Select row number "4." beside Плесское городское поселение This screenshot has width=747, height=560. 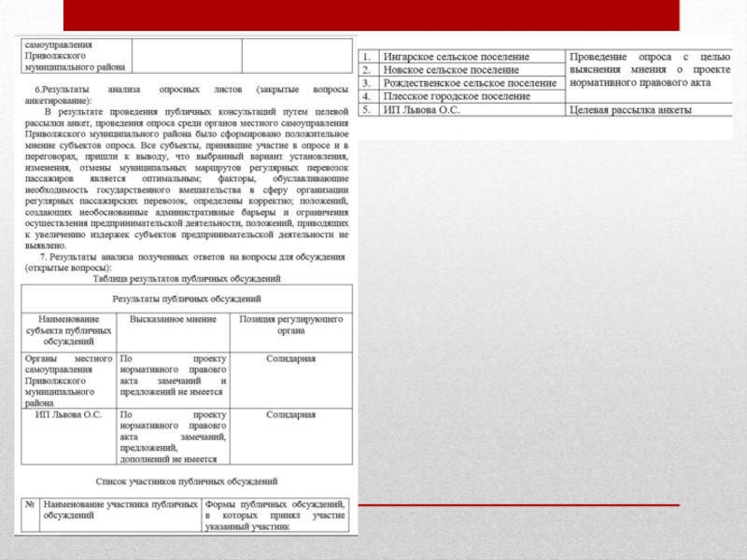coord(366,96)
